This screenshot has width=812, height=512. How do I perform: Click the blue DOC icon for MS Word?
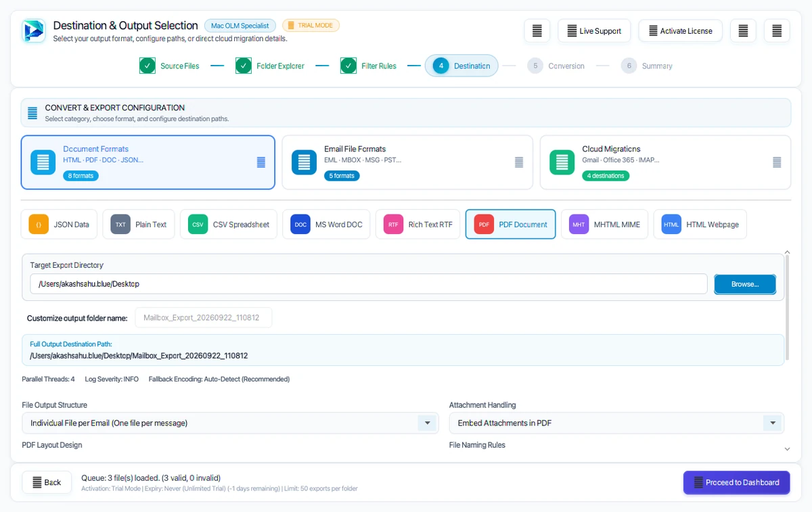point(300,225)
